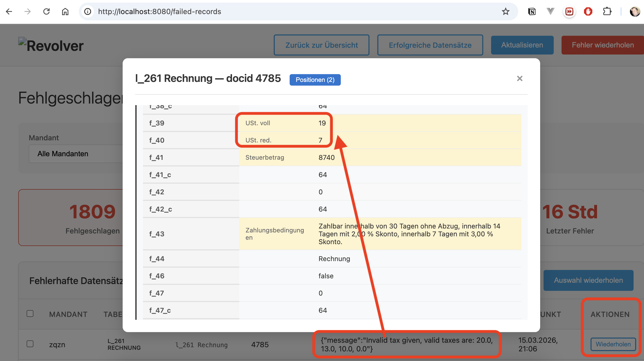Viewport: 644px width, 361px height.
Task: Open the Alle Mandanten dropdown
Action: tap(76, 154)
